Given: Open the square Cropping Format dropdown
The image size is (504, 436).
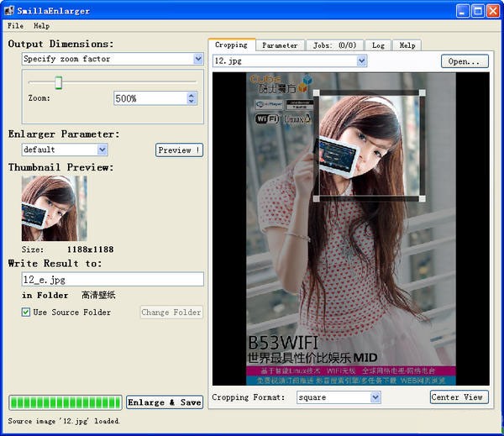Looking at the screenshot, I should pos(375,397).
